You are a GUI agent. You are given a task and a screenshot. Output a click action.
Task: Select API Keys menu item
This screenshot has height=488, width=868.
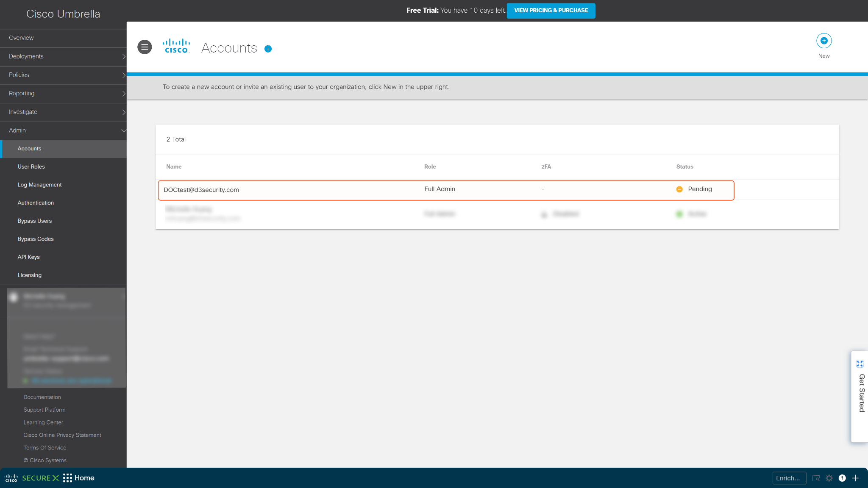point(28,257)
